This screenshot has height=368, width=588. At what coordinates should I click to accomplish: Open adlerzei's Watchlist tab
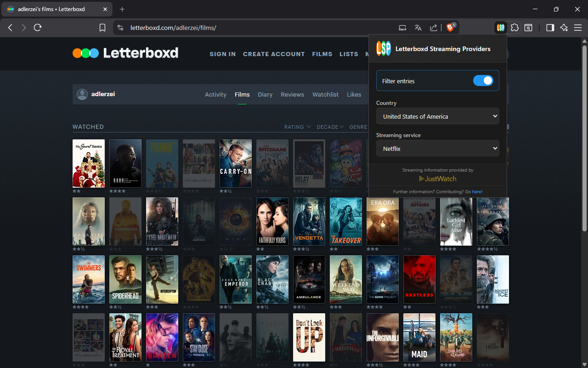click(325, 94)
